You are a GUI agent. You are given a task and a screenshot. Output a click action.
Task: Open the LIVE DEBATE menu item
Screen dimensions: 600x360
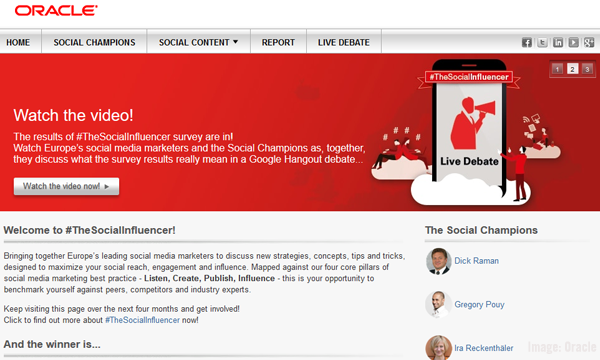coord(344,42)
